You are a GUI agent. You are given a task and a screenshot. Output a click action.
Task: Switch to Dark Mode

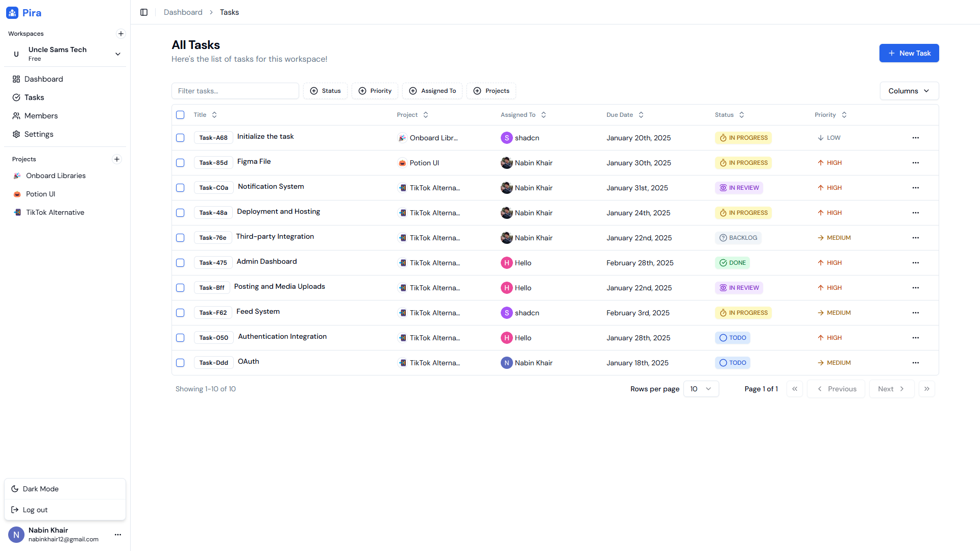[x=65, y=489]
